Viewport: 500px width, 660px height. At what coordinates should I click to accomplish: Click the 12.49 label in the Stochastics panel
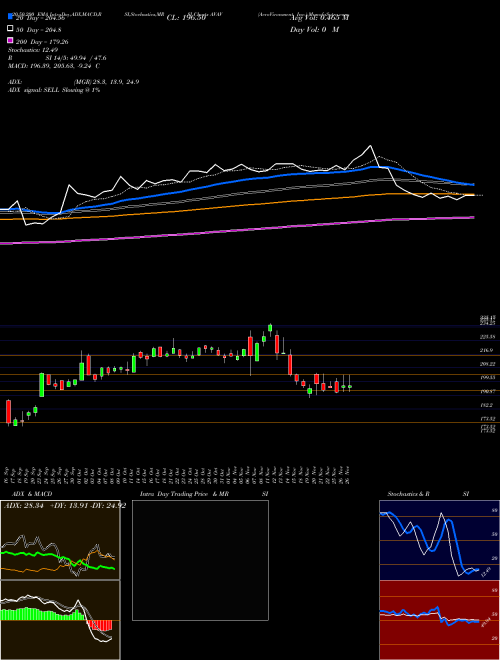tap(486, 572)
